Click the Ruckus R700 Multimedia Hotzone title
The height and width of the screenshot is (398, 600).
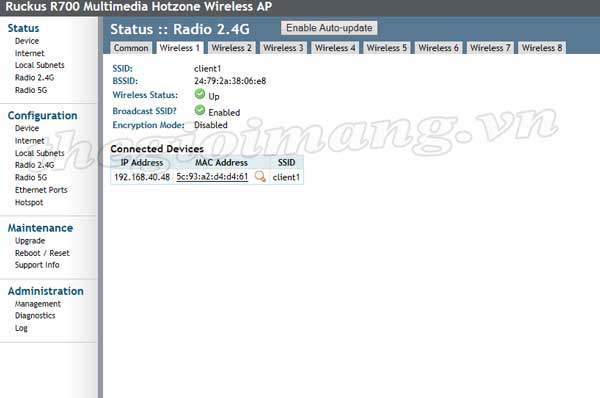[x=139, y=7]
